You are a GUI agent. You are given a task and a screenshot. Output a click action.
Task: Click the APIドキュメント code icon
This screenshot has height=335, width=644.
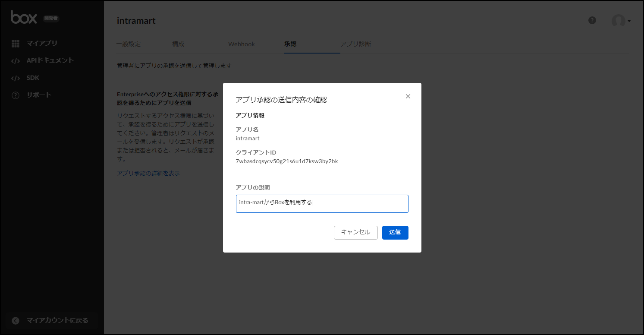coord(16,61)
